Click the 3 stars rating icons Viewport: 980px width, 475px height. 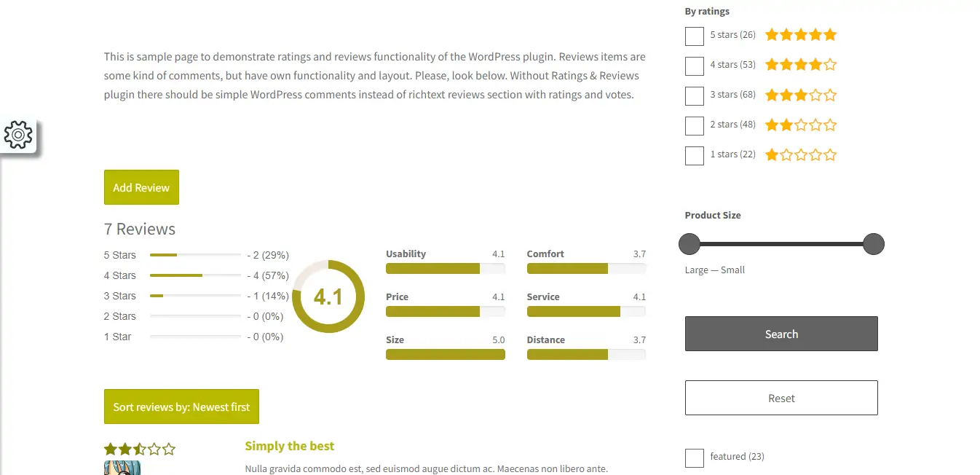(x=800, y=95)
